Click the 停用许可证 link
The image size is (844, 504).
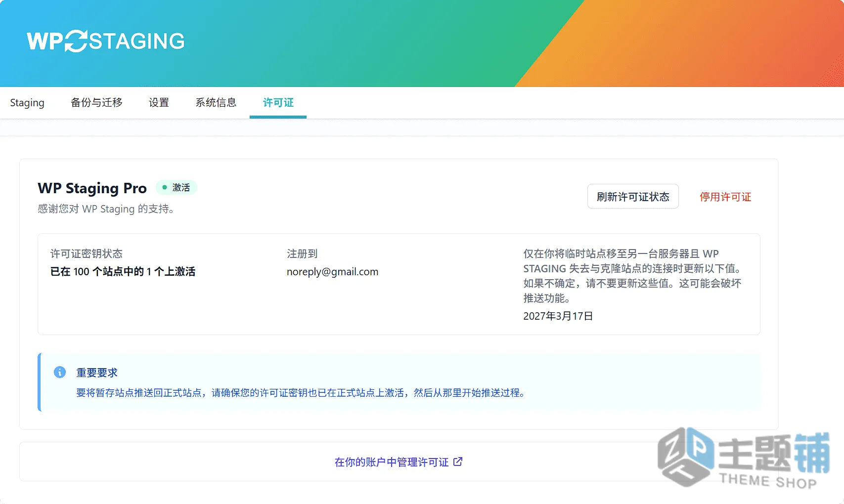725,197
